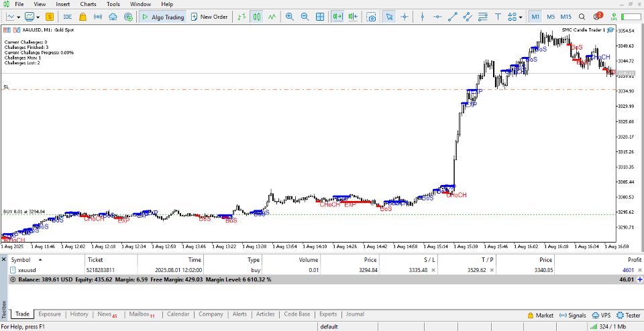Screen dimensions: 644x331
Task: Toggle Algo Trading on or off
Action: [163, 17]
